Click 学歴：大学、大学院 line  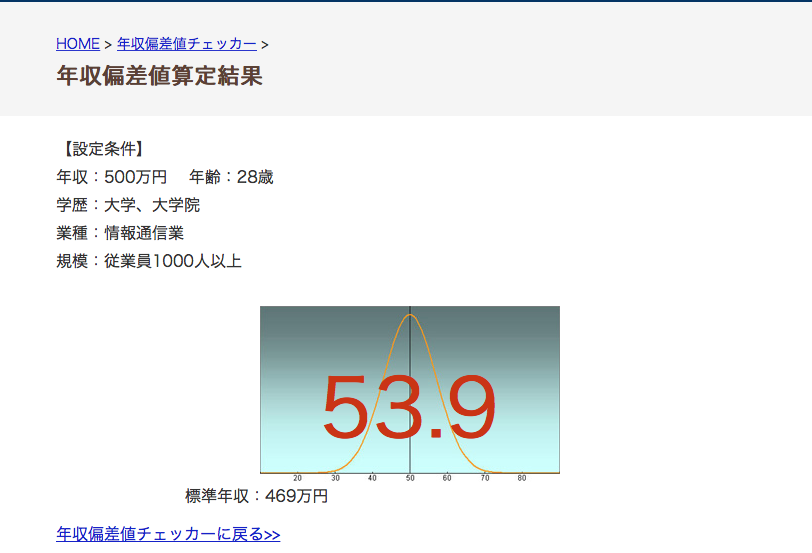click(128, 205)
